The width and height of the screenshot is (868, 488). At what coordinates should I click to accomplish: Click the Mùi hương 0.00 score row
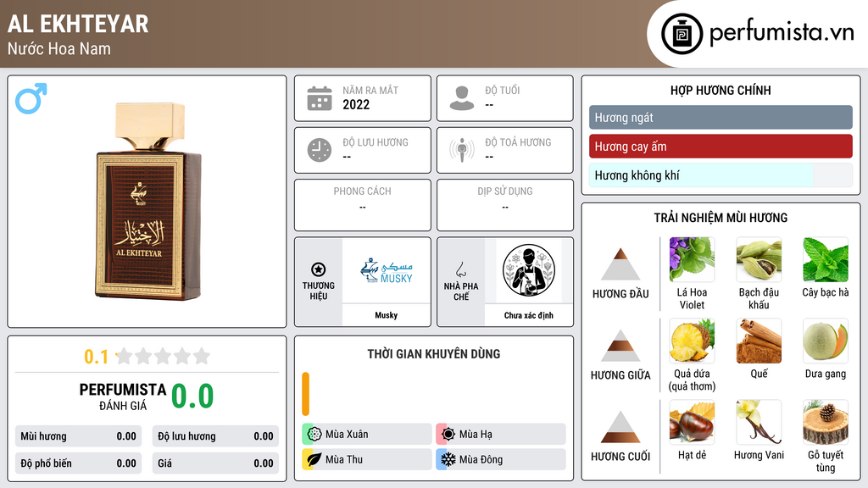point(78,436)
